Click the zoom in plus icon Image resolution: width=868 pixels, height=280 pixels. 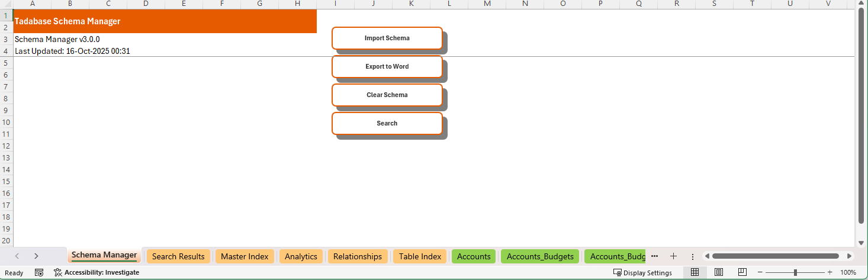pyautogui.click(x=830, y=272)
